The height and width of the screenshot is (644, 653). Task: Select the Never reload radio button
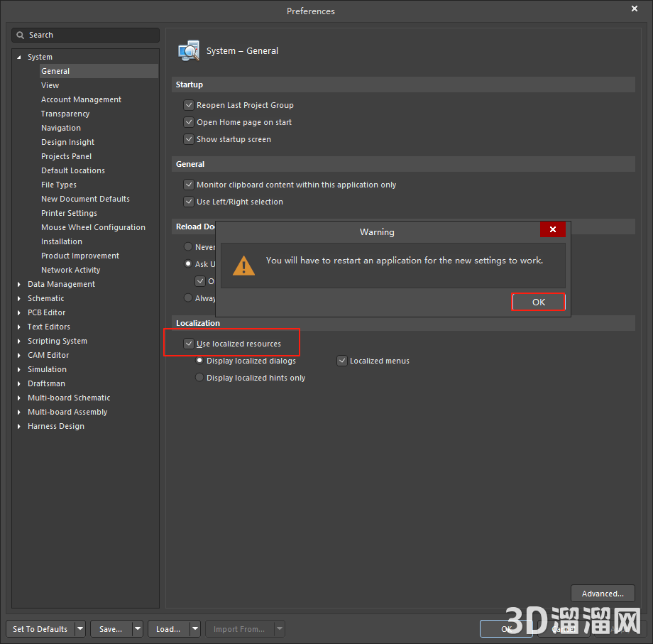[x=188, y=246]
